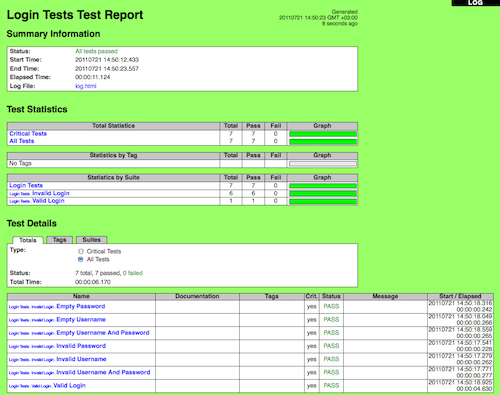Click Critical Tests green pass graph bar
Image resolution: width=500 pixels, height=395 pixels.
[323, 134]
